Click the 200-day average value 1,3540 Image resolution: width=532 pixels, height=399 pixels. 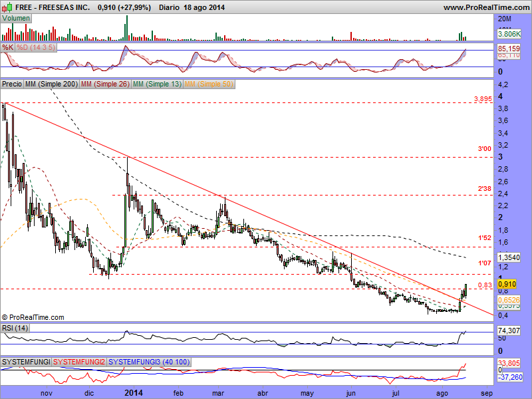(x=509, y=257)
